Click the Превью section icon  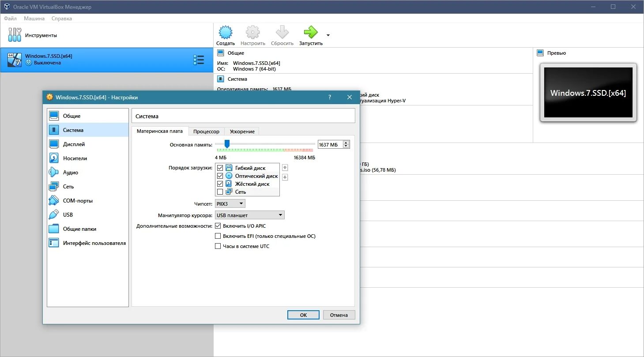pyautogui.click(x=540, y=53)
